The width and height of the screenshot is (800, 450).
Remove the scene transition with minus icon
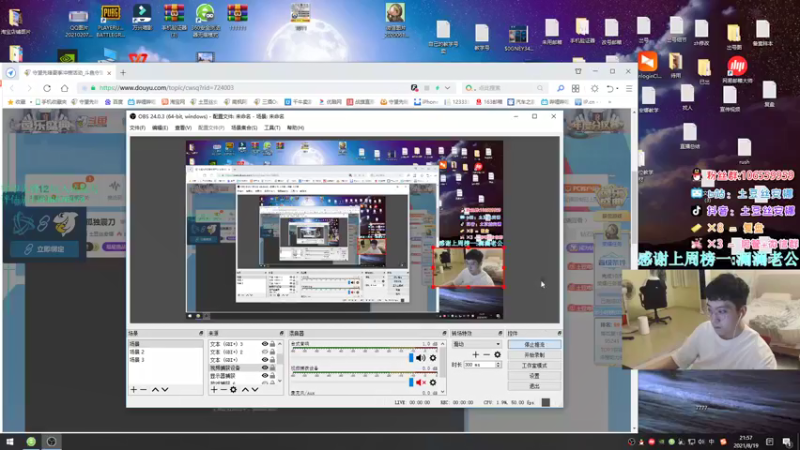pyautogui.click(x=486, y=355)
